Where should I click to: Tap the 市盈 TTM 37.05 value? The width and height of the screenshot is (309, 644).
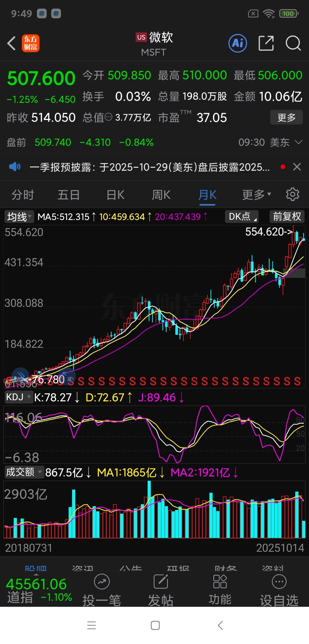click(192, 117)
